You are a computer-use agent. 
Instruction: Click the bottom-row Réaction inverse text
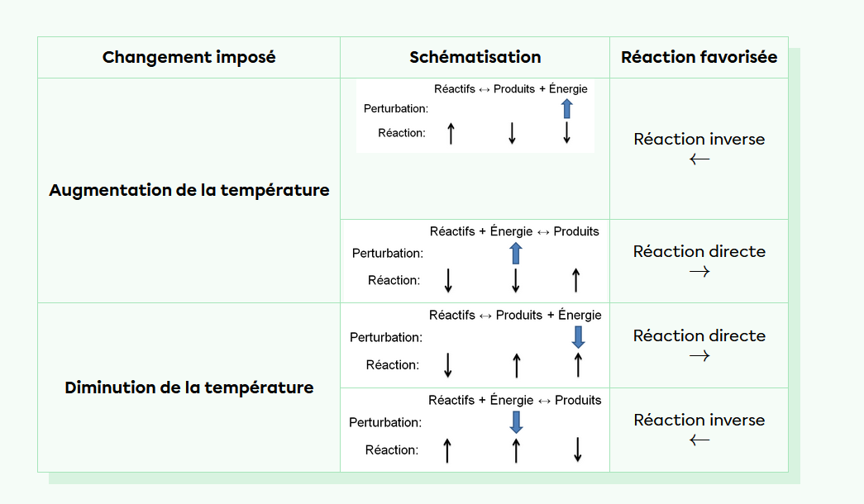click(699, 420)
